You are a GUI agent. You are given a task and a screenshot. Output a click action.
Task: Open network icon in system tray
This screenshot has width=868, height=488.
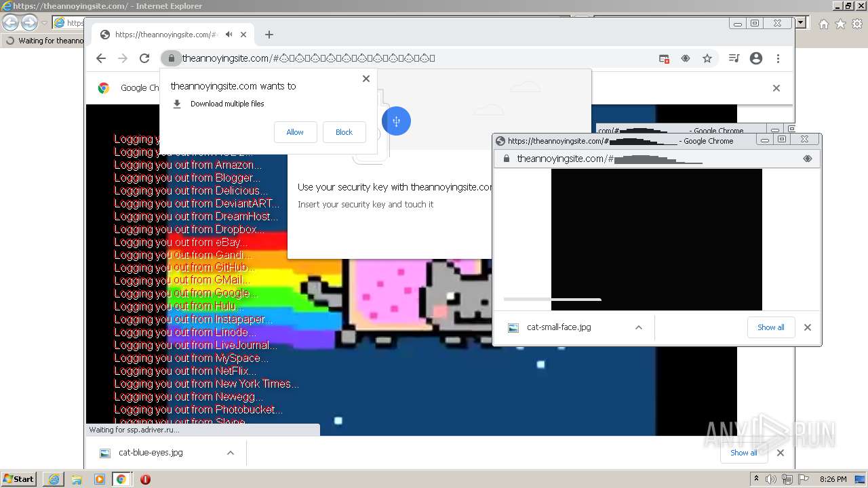point(787,479)
